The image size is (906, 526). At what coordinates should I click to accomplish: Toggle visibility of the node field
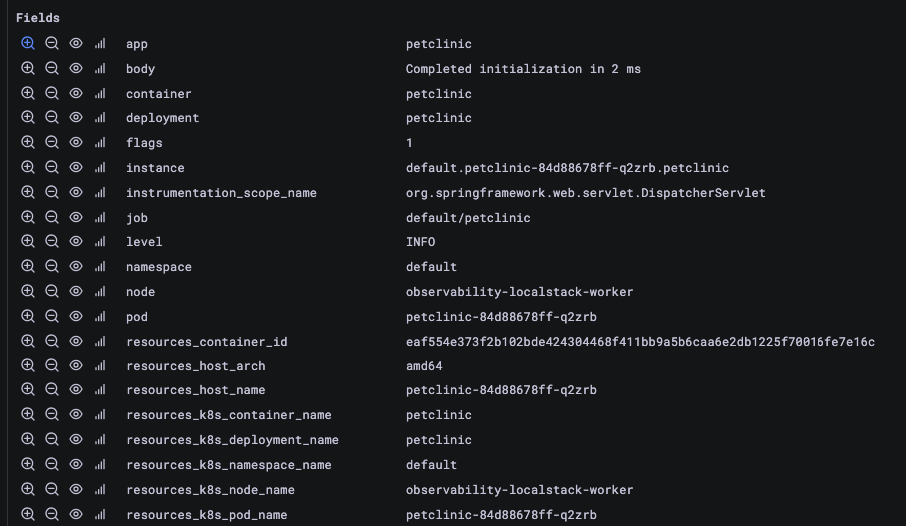tap(76, 292)
